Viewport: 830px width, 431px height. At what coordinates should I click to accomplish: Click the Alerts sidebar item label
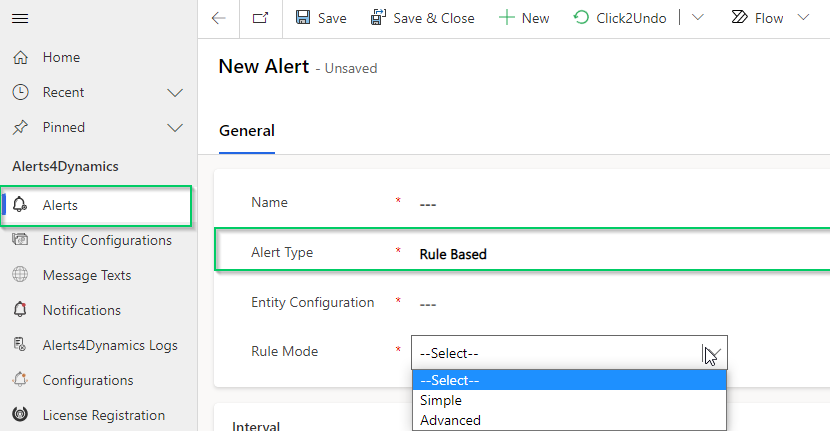(x=60, y=205)
